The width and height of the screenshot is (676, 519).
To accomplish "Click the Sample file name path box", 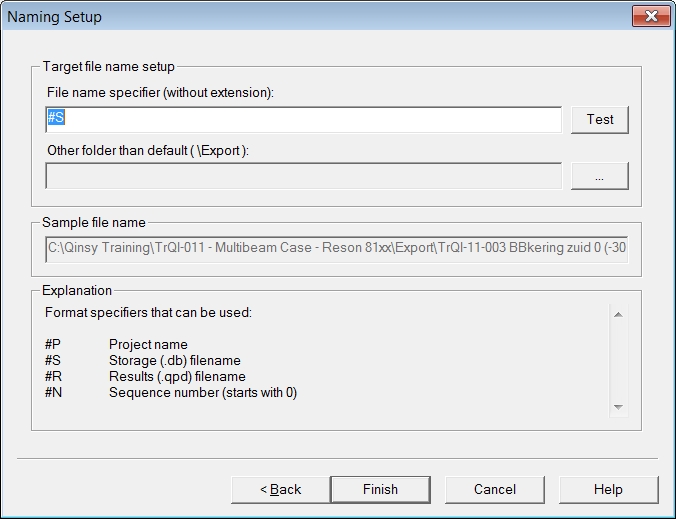I will click(x=336, y=248).
